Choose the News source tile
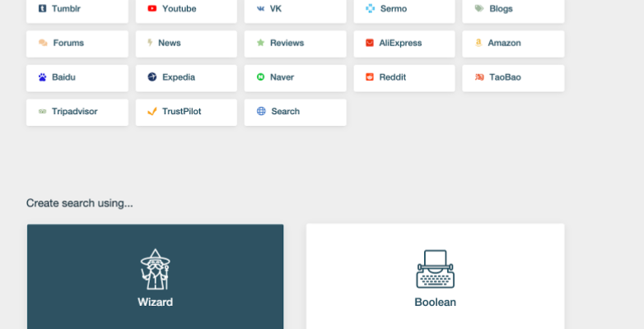Image resolution: width=644 pixels, height=329 pixels. [186, 44]
